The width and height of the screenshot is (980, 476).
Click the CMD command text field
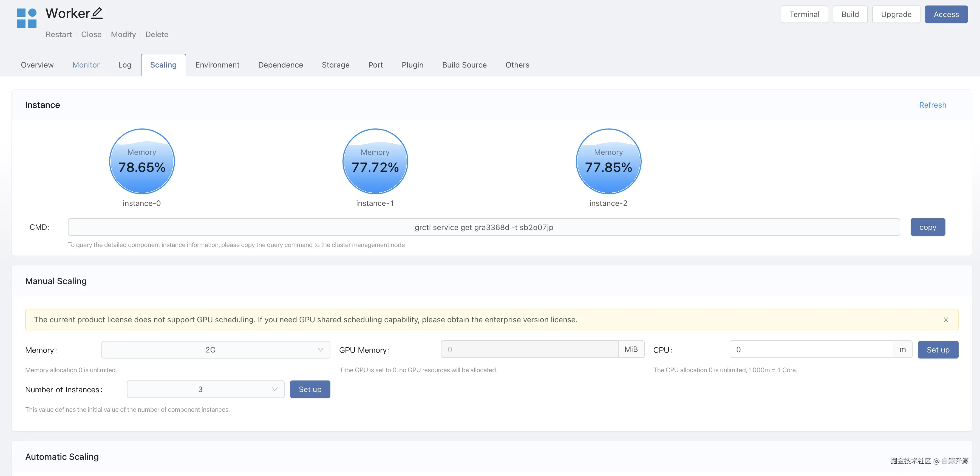483,227
